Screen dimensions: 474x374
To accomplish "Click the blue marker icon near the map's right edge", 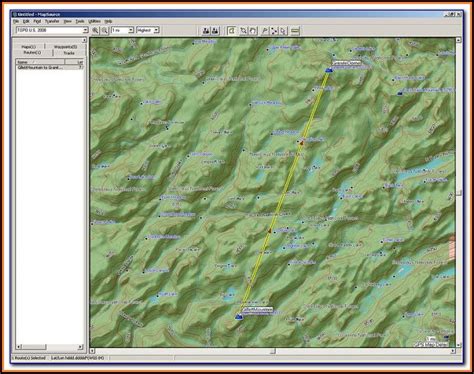I will [400, 94].
